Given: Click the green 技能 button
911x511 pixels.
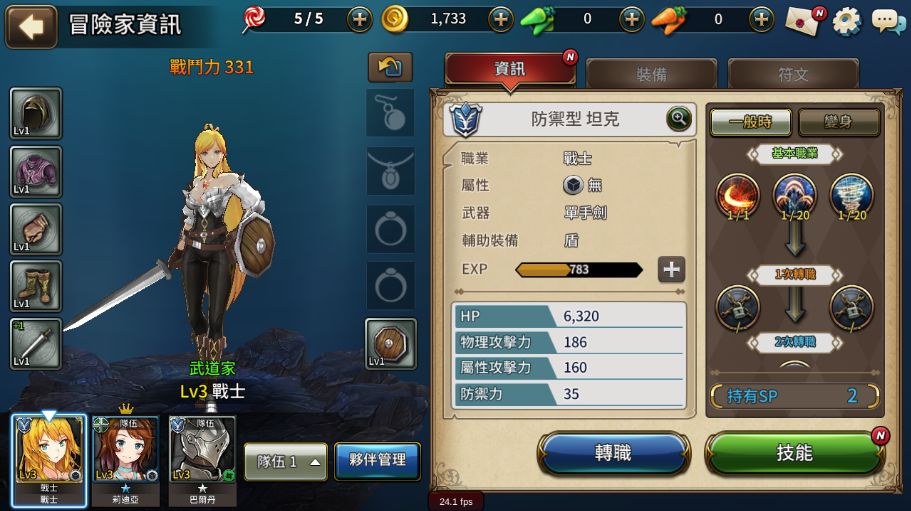Looking at the screenshot, I should click(x=794, y=452).
